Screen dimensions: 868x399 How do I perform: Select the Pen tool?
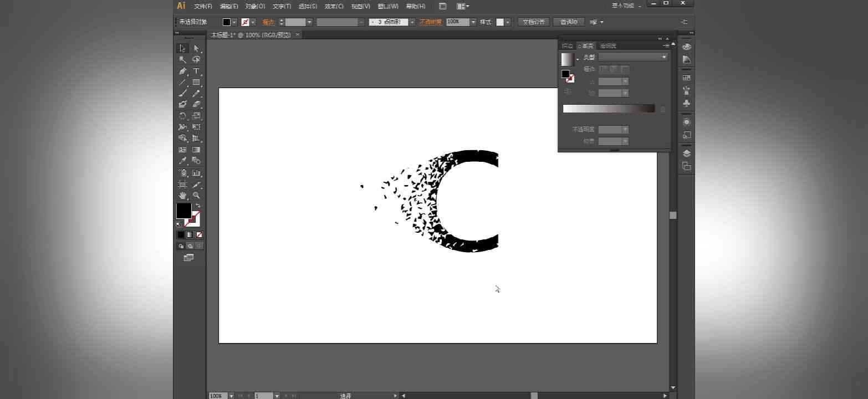pos(182,71)
